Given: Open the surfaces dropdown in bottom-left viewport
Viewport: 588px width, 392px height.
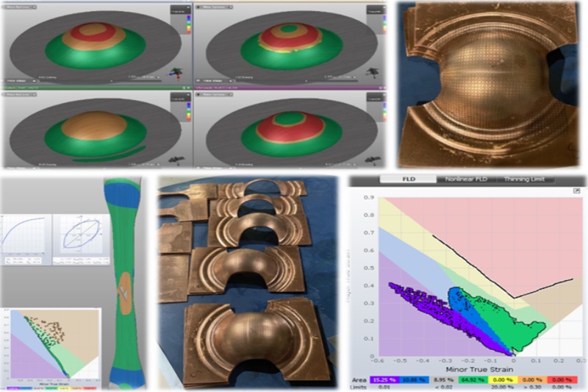Looking at the screenshot, I should click(x=19, y=95).
